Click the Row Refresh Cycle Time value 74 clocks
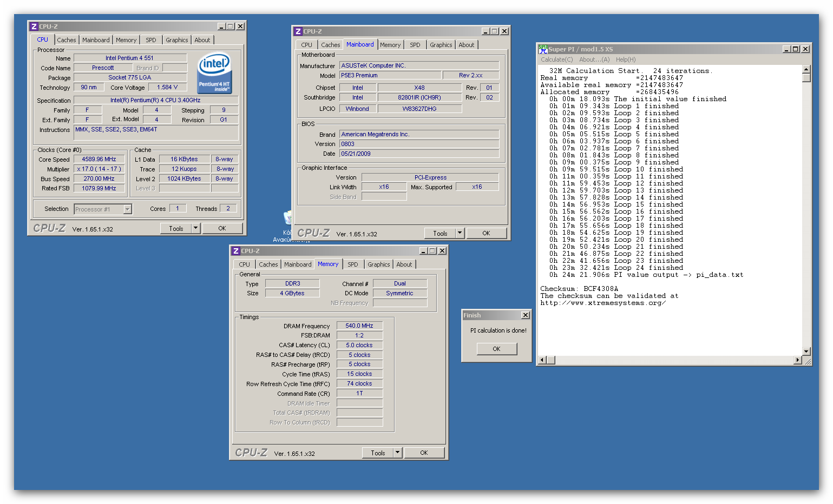Viewport: 833px width, 504px height. coord(359,383)
